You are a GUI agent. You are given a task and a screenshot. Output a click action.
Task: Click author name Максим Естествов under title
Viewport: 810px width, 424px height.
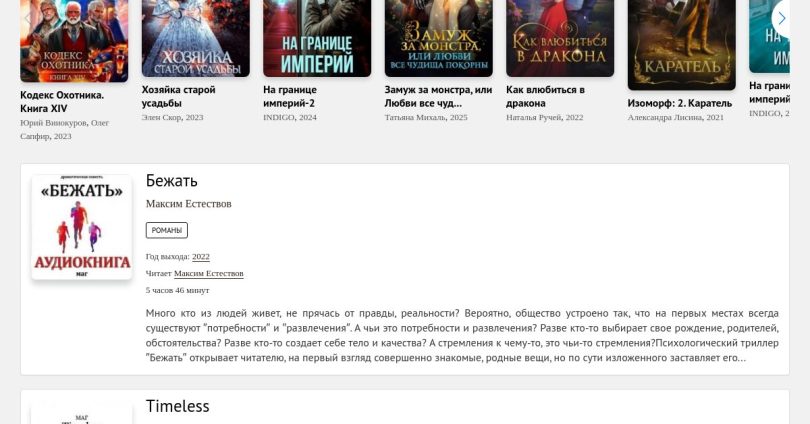click(189, 204)
